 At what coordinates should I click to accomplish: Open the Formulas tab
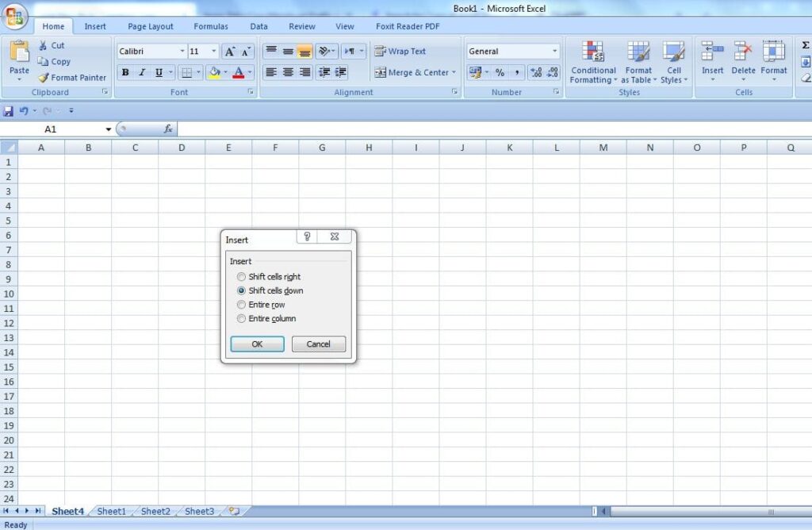(211, 26)
